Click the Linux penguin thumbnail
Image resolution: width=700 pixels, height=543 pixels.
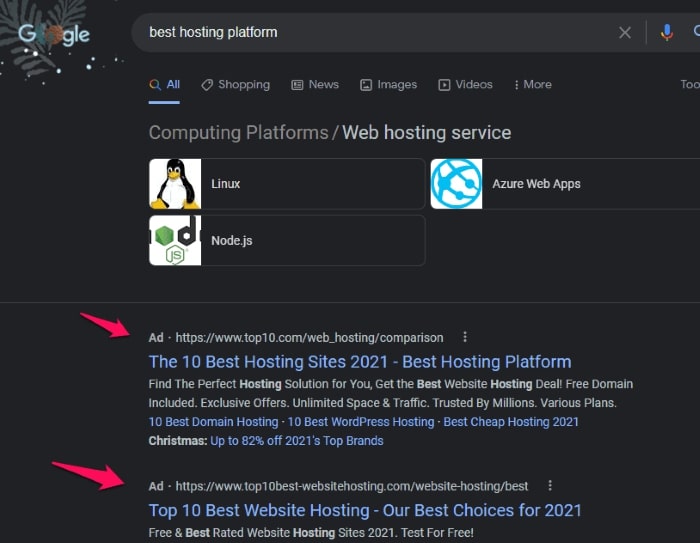[175, 184]
